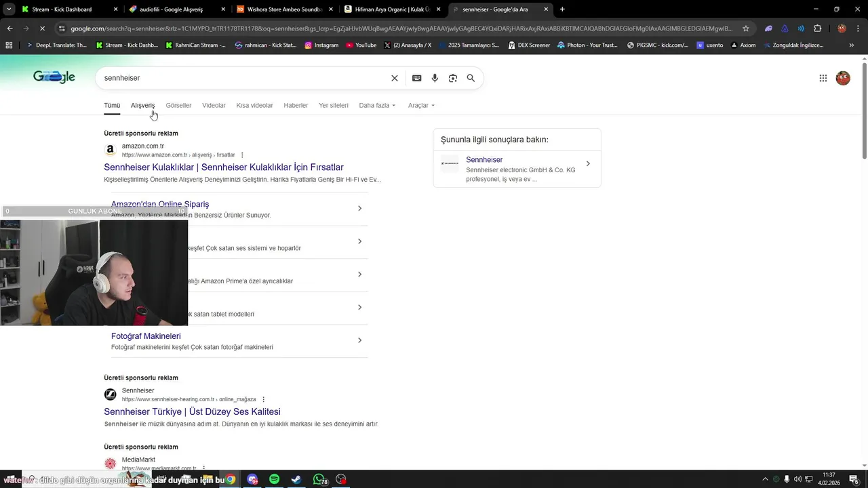Expand the tablet modelleri sitelink chevron

[359, 307]
